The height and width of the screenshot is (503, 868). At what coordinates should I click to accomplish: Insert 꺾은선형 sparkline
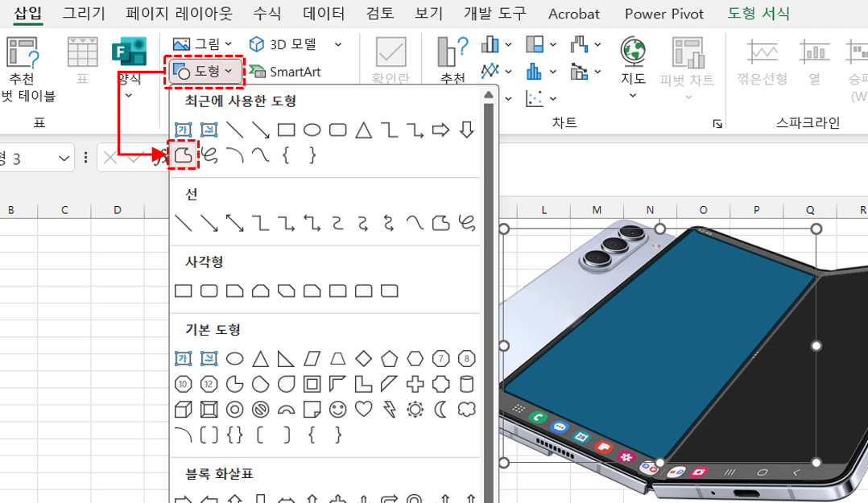tap(763, 62)
